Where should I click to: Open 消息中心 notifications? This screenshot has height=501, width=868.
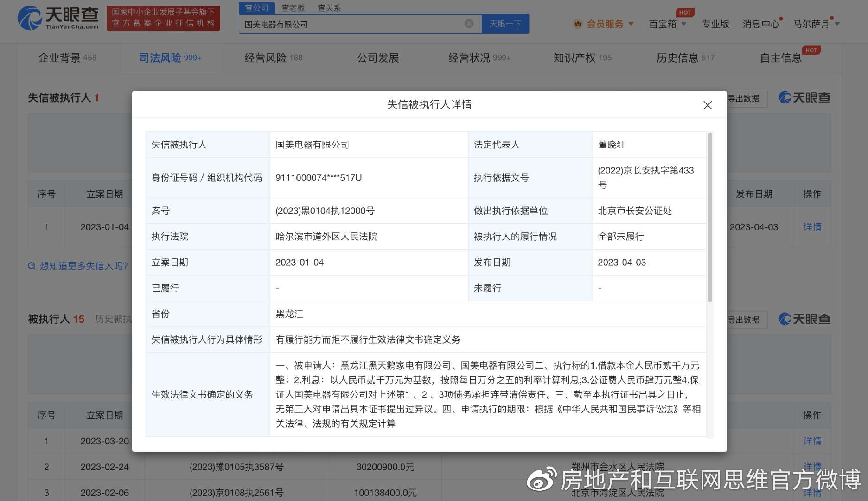761,24
